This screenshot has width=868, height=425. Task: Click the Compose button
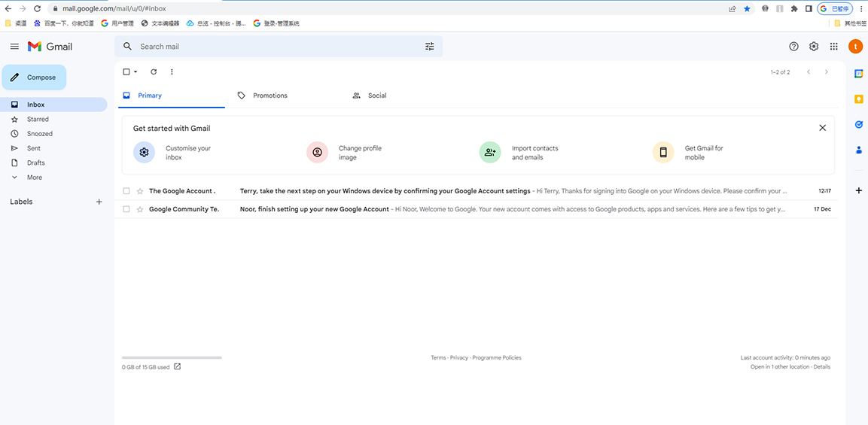[34, 77]
